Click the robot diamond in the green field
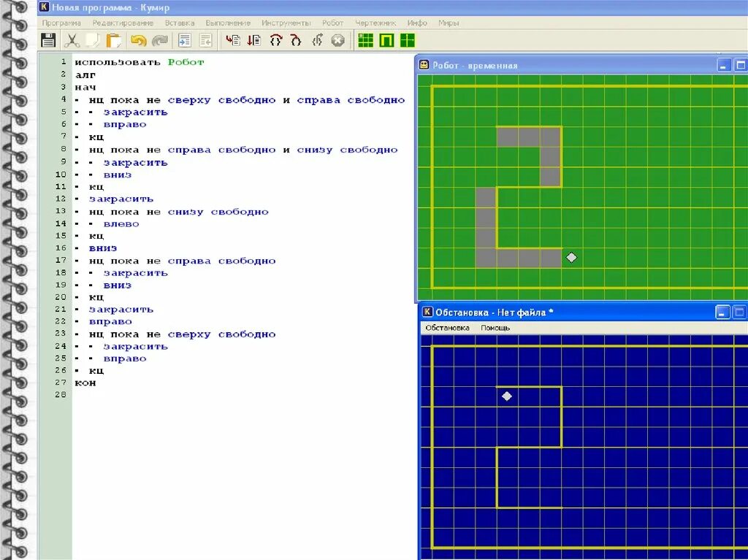Viewport: 748px width, 560px height. point(571,258)
